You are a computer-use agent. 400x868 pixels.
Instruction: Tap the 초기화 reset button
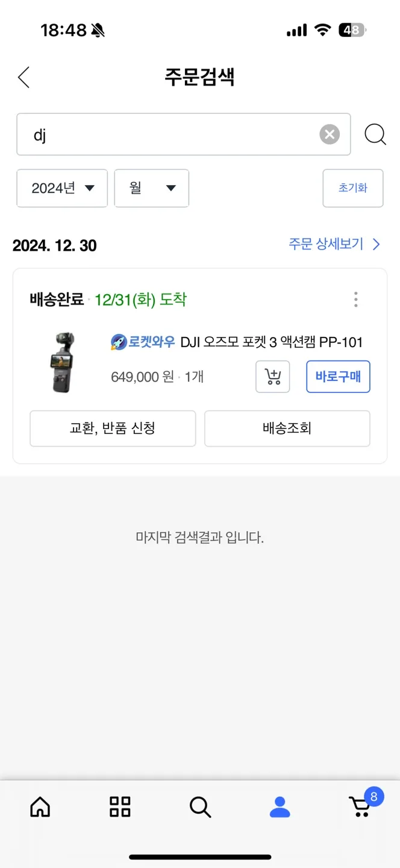[353, 188]
